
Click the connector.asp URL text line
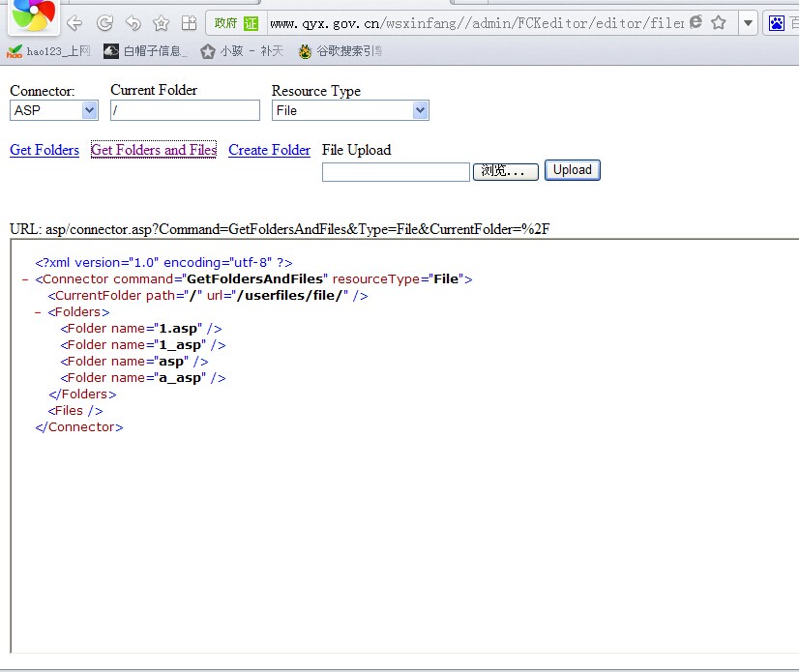point(280,229)
